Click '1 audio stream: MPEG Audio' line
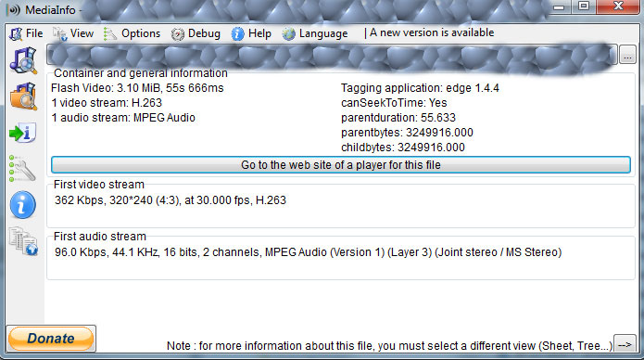Image resolution: width=644 pixels, height=360 pixels. pos(123,118)
